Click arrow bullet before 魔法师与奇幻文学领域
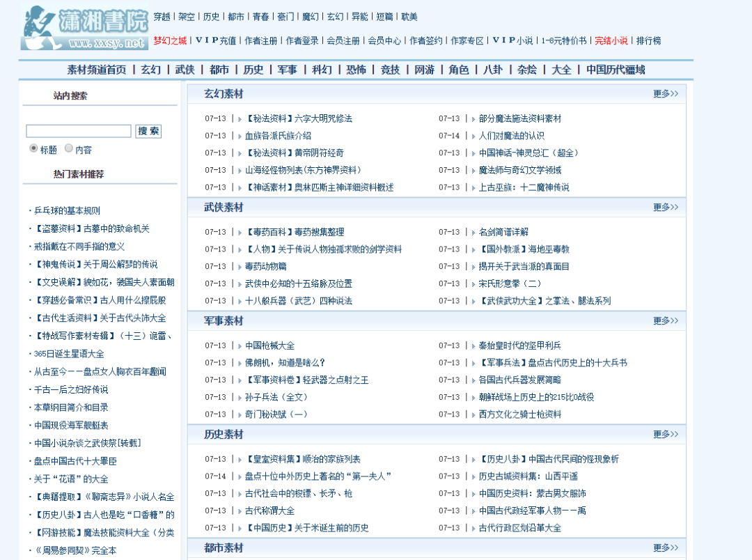752x560 pixels. tap(473, 171)
